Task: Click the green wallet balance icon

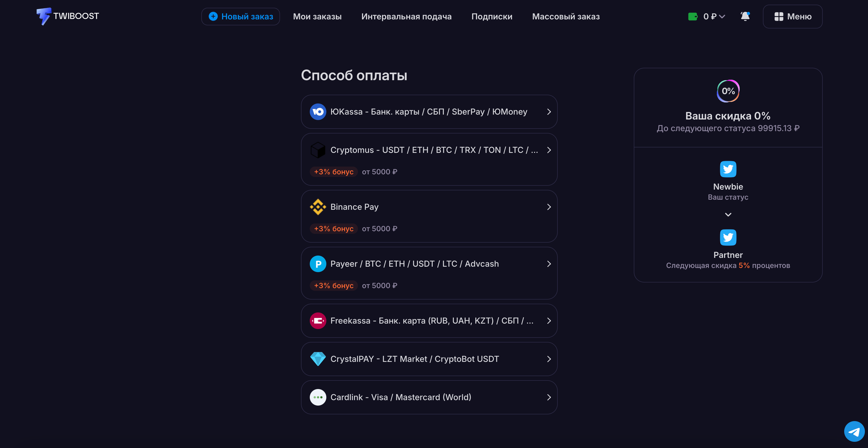Action: click(693, 17)
